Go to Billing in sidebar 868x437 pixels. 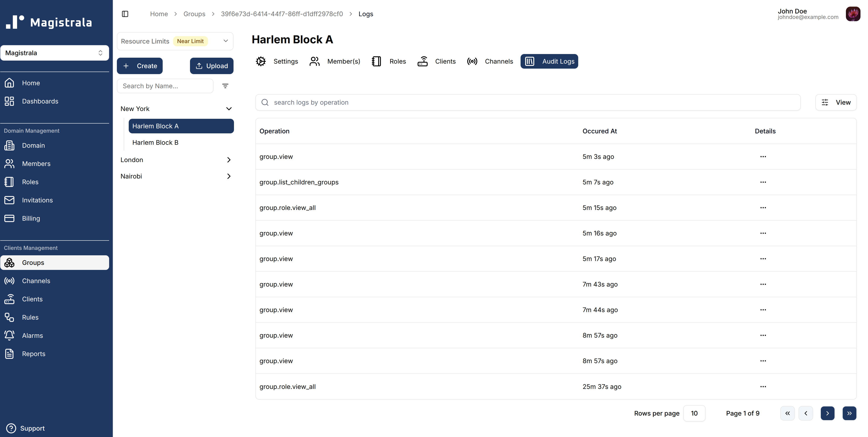tap(31, 218)
